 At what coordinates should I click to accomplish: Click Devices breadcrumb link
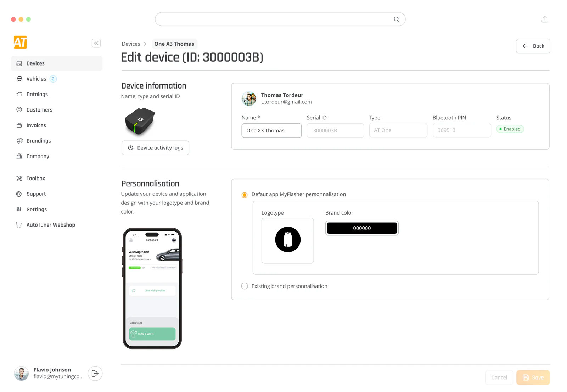click(x=131, y=44)
